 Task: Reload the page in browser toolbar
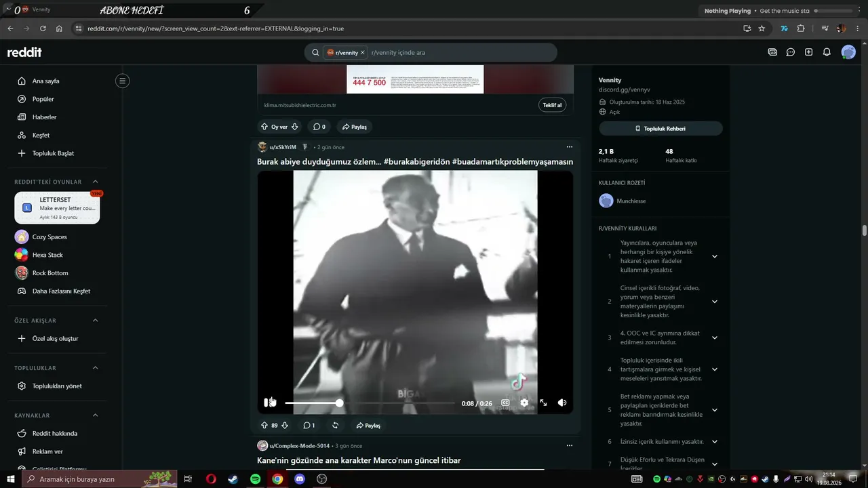coord(43,28)
